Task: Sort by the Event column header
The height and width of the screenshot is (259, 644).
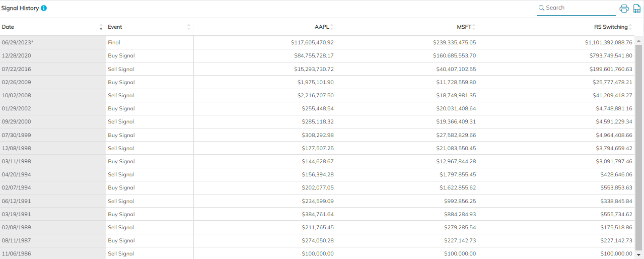Action: pyautogui.click(x=115, y=27)
